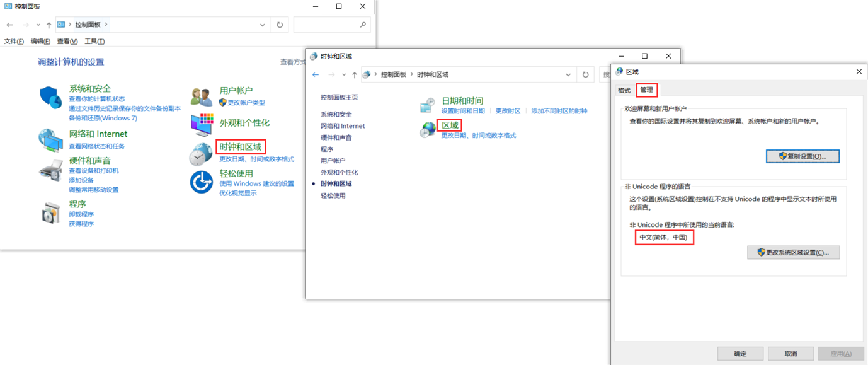Click the 用户帐户 people icon
This screenshot has height=365, width=868.
pyautogui.click(x=202, y=97)
